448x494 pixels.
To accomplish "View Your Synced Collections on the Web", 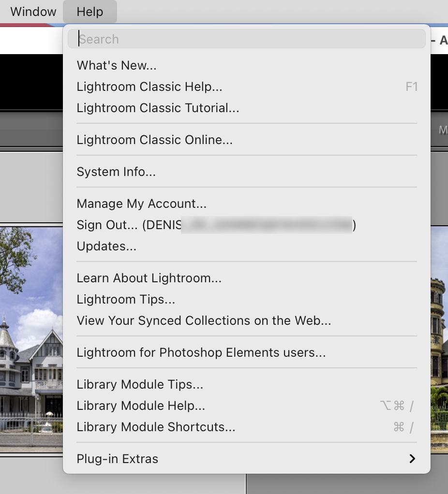I will [204, 320].
